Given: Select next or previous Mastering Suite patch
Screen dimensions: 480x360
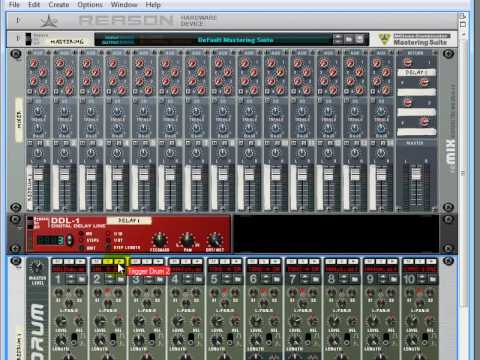Looking at the screenshot, I should [338, 39].
